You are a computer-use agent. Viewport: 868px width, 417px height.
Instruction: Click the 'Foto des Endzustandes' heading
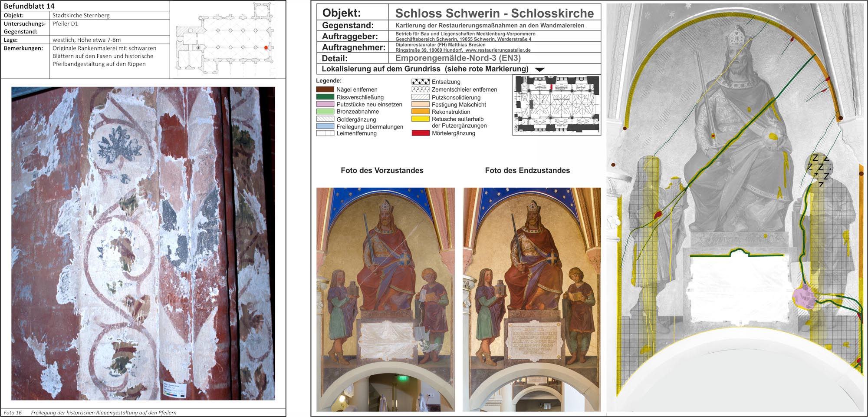(x=527, y=170)
